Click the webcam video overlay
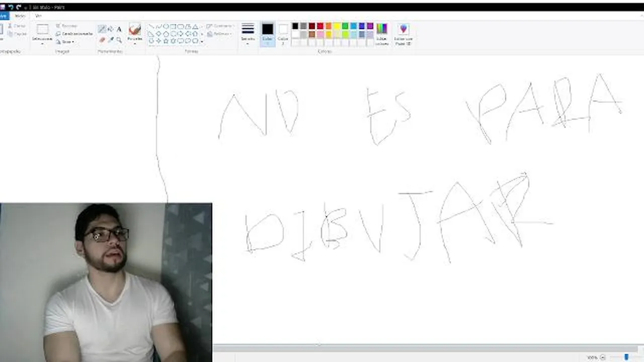The height and width of the screenshot is (362, 644). (x=106, y=283)
